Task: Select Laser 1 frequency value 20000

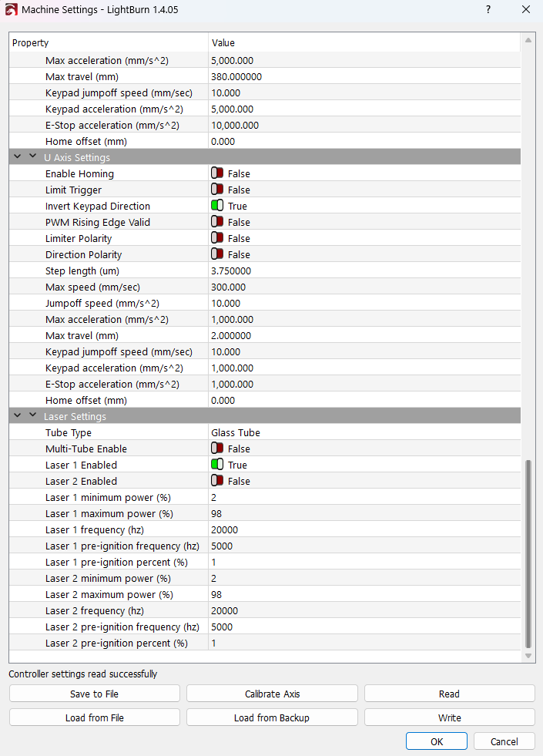Action: tap(225, 529)
